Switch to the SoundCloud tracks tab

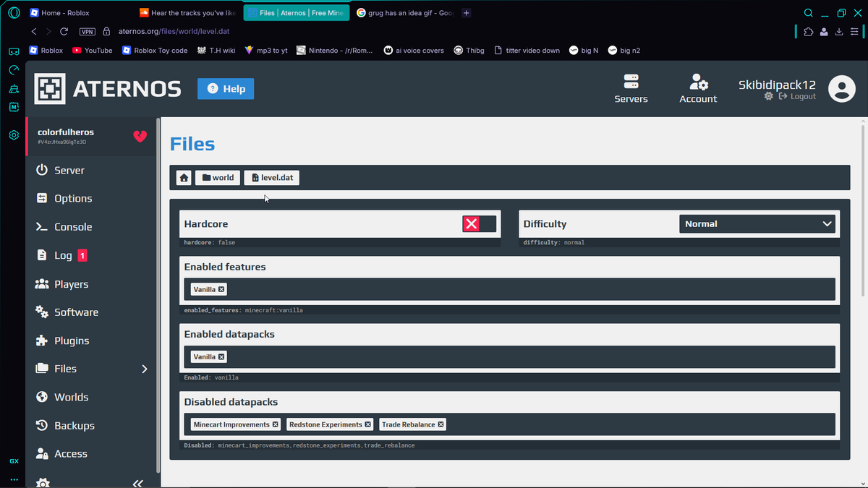click(x=188, y=13)
